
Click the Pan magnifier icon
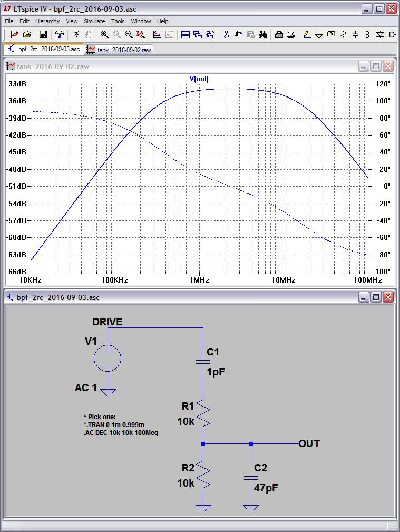point(116,34)
